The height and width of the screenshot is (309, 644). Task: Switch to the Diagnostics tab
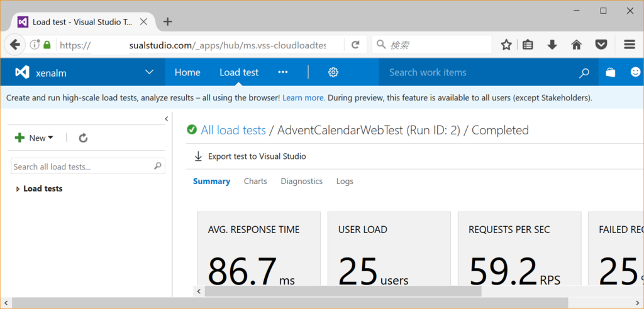click(302, 181)
